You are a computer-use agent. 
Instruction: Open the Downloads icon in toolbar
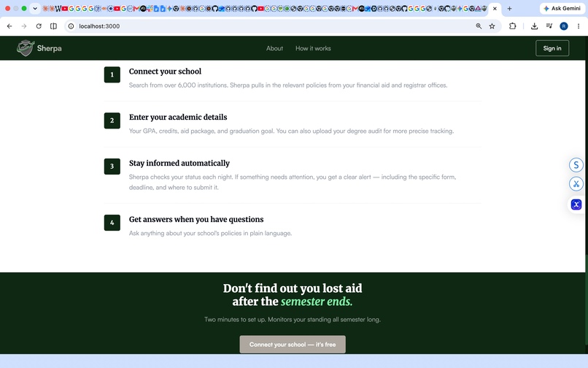coord(534,26)
